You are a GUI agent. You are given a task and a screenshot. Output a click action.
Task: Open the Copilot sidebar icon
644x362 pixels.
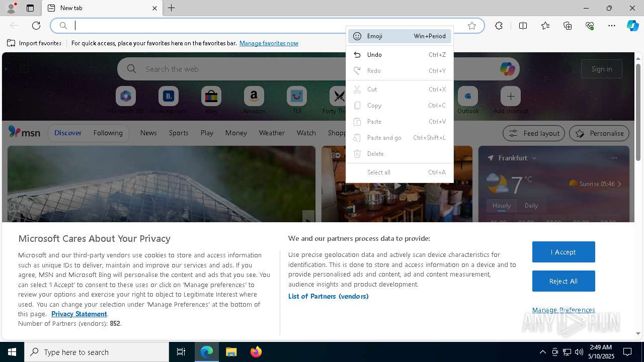click(x=633, y=26)
